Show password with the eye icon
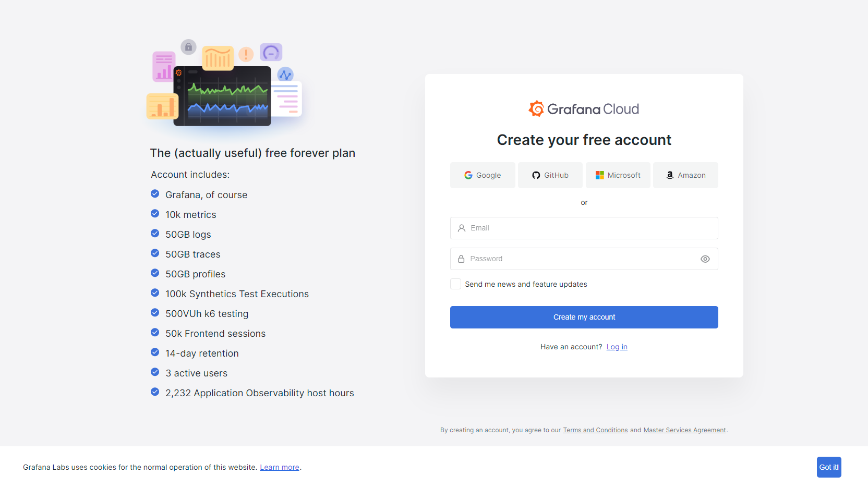 click(705, 259)
